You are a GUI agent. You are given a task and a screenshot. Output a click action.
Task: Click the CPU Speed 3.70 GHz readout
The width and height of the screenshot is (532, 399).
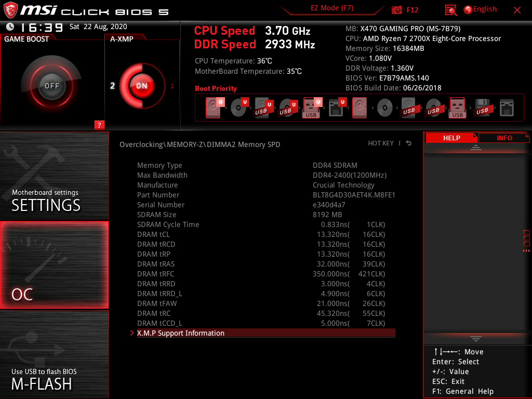(x=252, y=31)
